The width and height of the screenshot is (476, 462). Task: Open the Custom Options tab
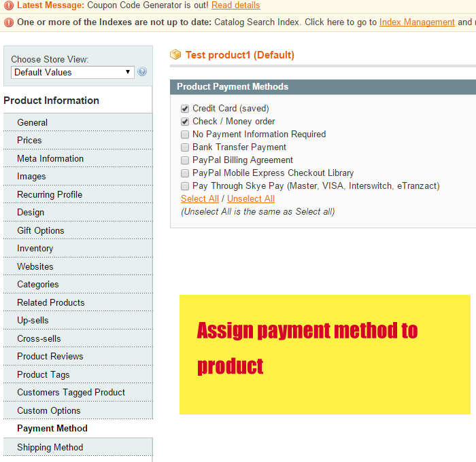coord(48,410)
